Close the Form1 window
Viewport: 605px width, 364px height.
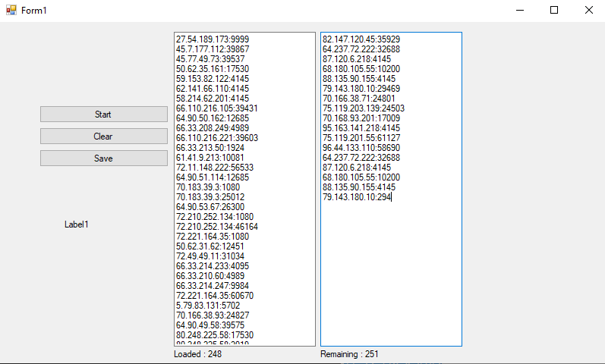[588, 10]
